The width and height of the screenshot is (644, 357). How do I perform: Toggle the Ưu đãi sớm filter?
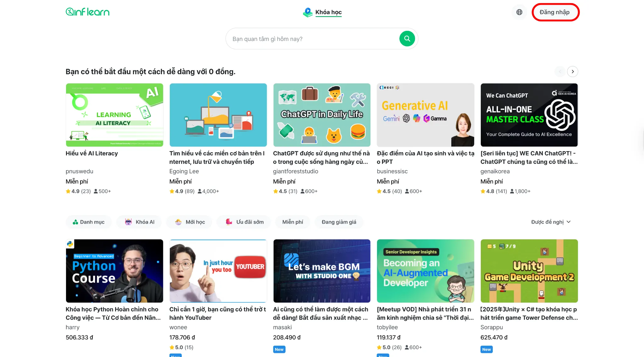[x=244, y=222]
